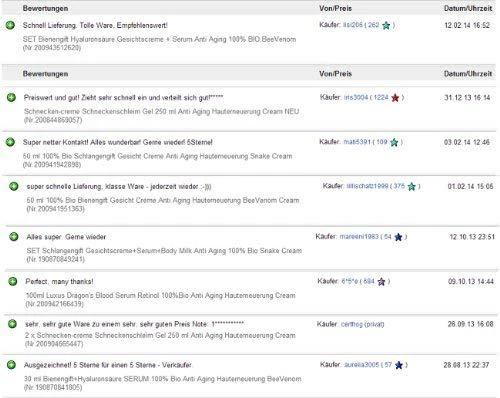Click the green plus icon beside "Alles super. Gerne wieder"
This screenshot has width=500, height=398.
pyautogui.click(x=14, y=237)
